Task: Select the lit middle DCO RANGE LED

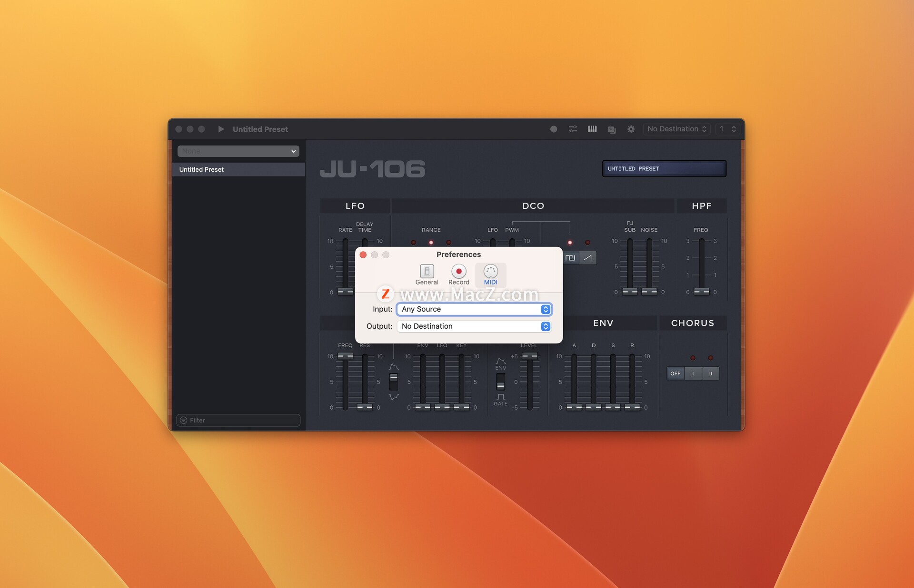Action: click(x=431, y=243)
